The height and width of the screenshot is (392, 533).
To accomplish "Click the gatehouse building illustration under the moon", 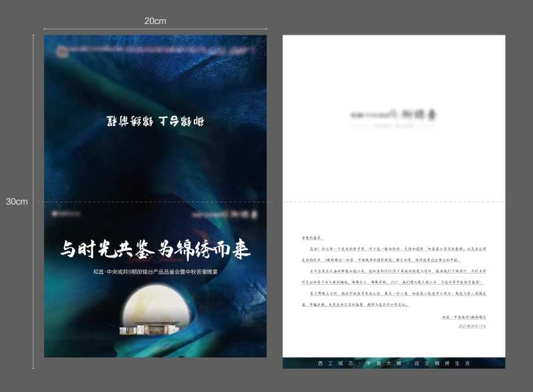I will click(x=149, y=328).
